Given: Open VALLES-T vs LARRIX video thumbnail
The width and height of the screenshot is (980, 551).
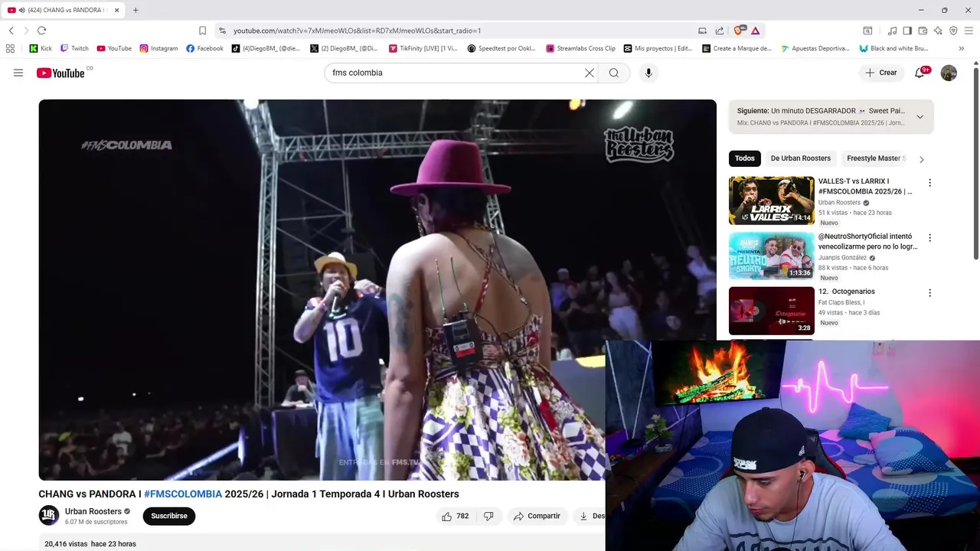Looking at the screenshot, I should pos(771,201).
